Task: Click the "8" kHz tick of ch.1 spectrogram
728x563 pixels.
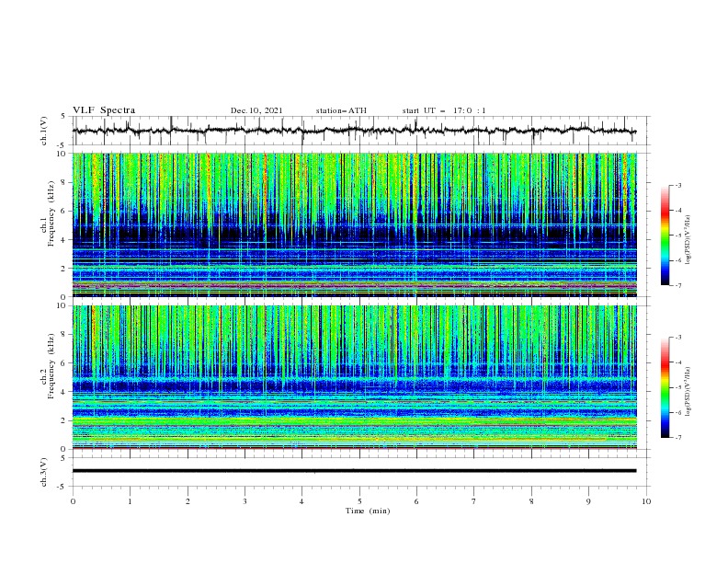Action: coord(63,182)
